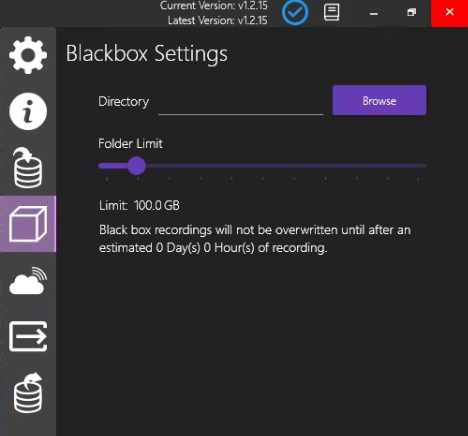The image size is (468, 436).
Task: Close the application with the red X
Action: pos(449,13)
